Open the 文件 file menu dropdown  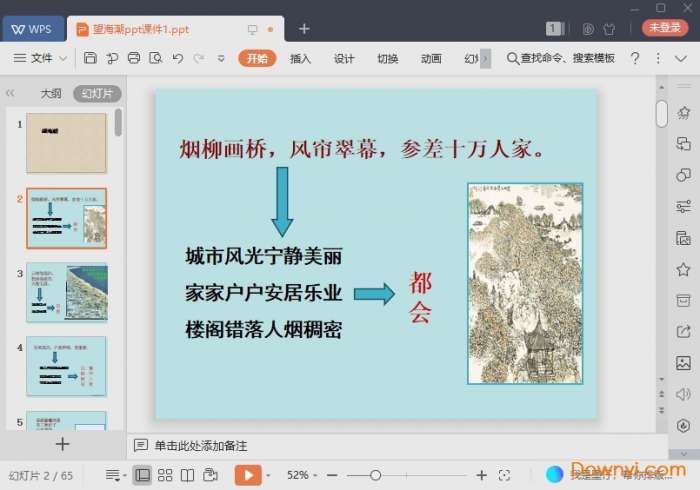[41, 59]
